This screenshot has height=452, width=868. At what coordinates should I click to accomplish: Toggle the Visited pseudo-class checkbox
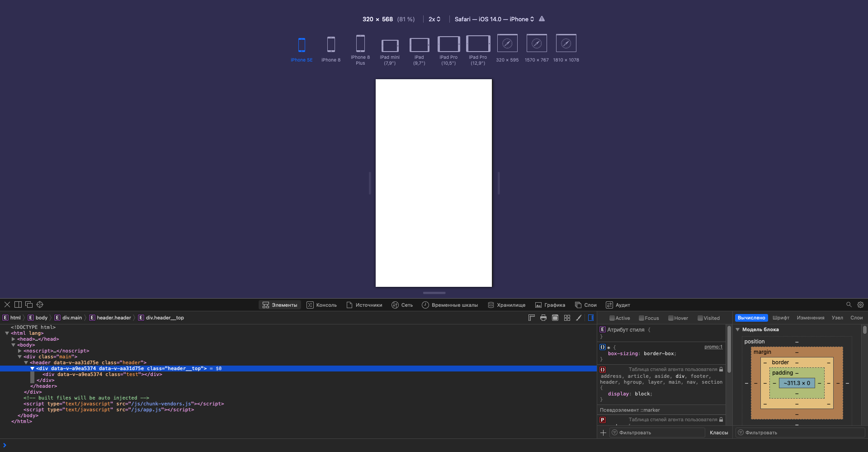700,318
